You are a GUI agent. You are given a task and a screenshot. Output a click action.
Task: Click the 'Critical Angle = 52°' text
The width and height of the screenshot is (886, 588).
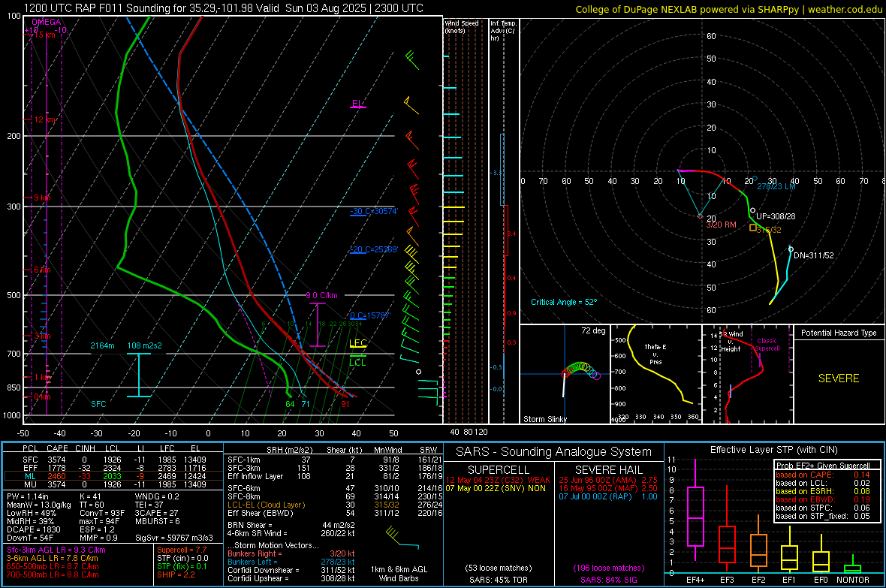click(563, 302)
